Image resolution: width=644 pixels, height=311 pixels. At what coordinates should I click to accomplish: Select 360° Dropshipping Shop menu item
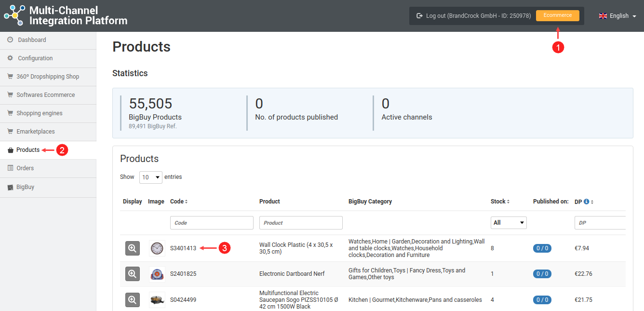(x=47, y=77)
